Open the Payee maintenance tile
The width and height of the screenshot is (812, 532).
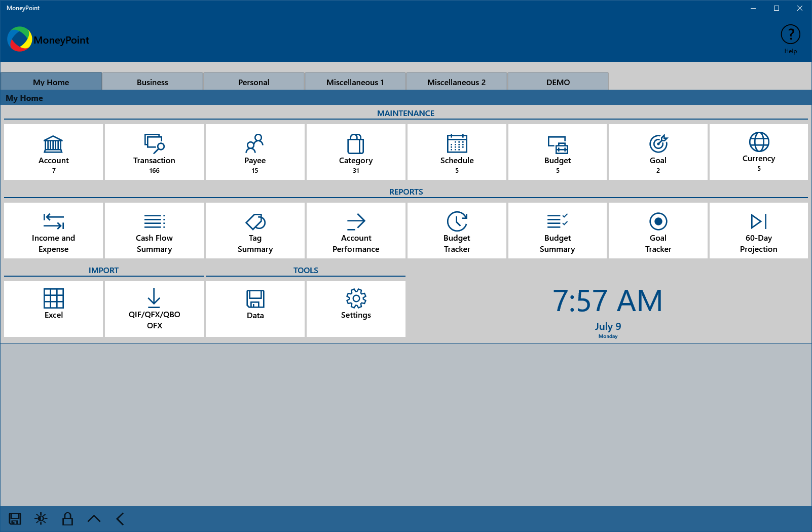(255, 152)
